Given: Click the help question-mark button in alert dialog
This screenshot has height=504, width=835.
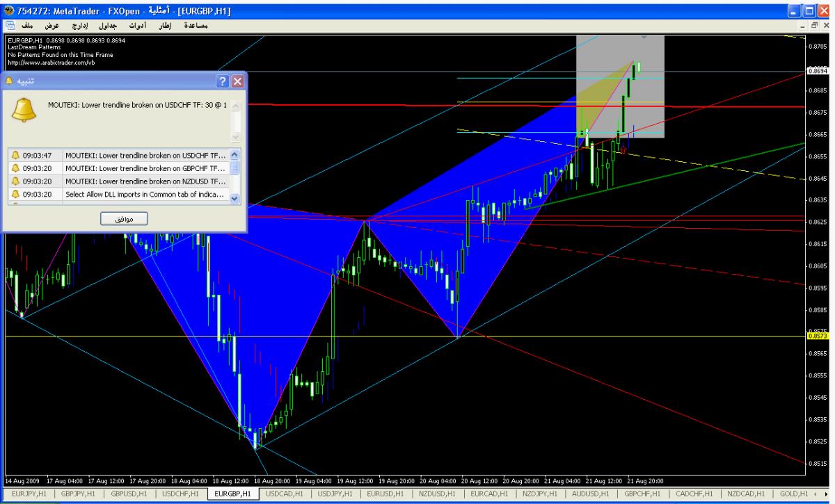Looking at the screenshot, I should 223,81.
